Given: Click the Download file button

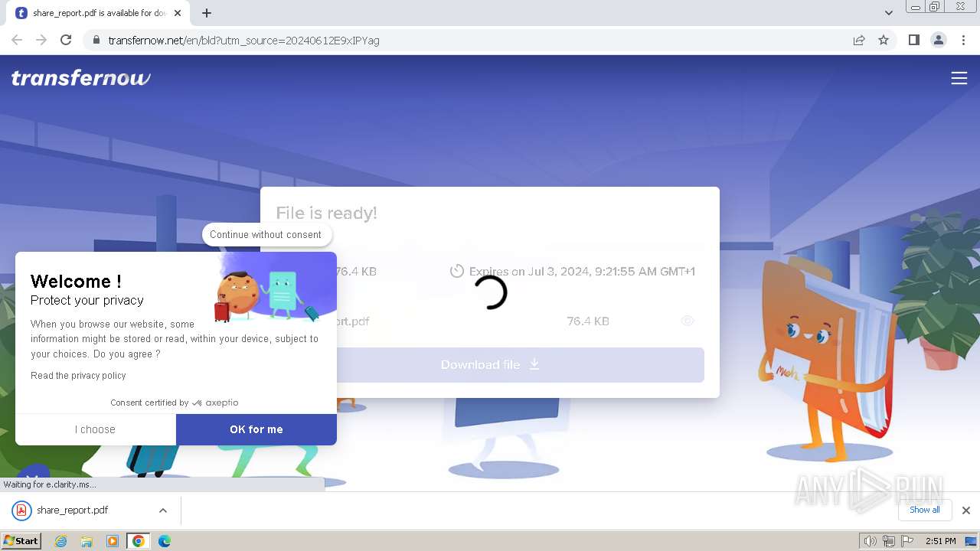Looking at the screenshot, I should click(490, 365).
